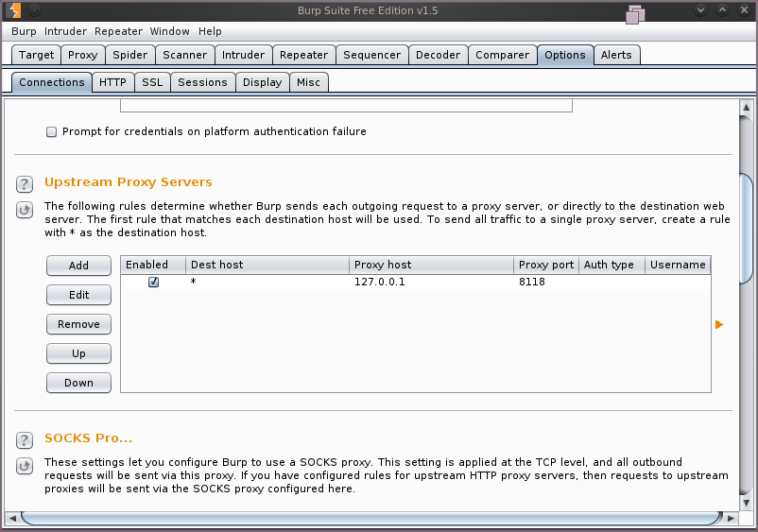Click the truncated SOCKS Pro... heading
Screen dimensions: 758x532
88,438
